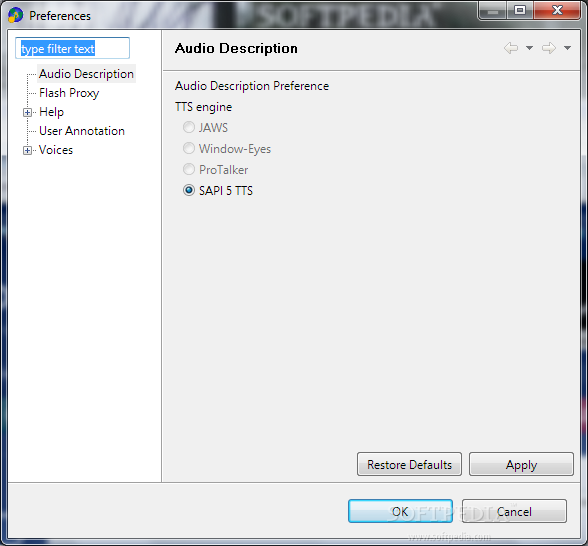Click the back navigation arrow icon

point(511,48)
